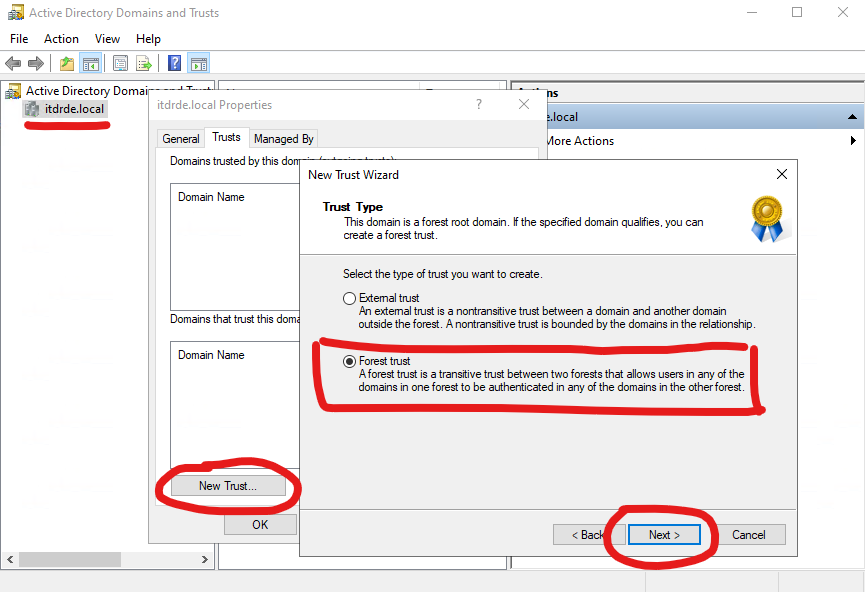This screenshot has width=865, height=592.
Task: Toggle the Show/Hide Action Pane icon
Action: (199, 63)
